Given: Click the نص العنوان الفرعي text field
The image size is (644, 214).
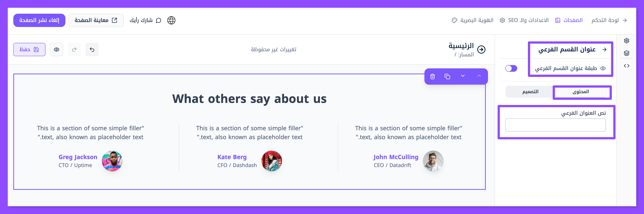Looking at the screenshot, I should (555, 125).
